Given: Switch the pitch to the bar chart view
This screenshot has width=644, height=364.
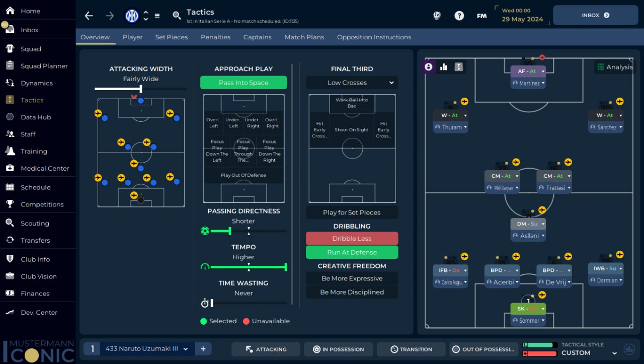Looking at the screenshot, I should coord(444,67).
